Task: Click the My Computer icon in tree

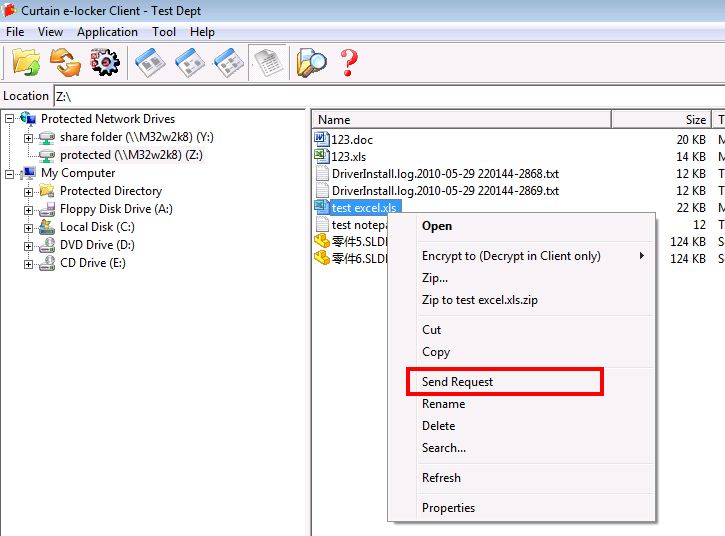Action: pyautogui.click(x=29, y=173)
